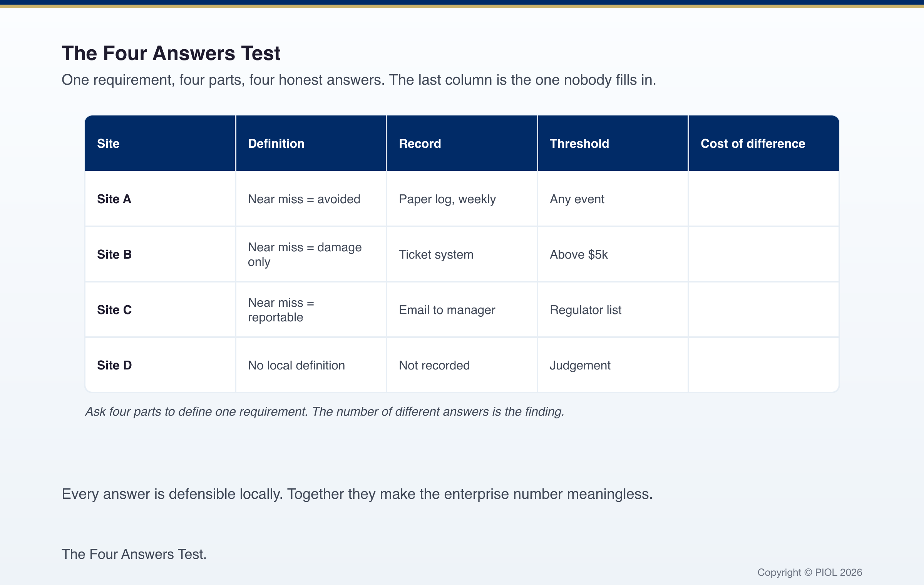Image resolution: width=924 pixels, height=585 pixels.
Task: Click the Copyright © PIOL 2026 notice
Action: (x=810, y=572)
